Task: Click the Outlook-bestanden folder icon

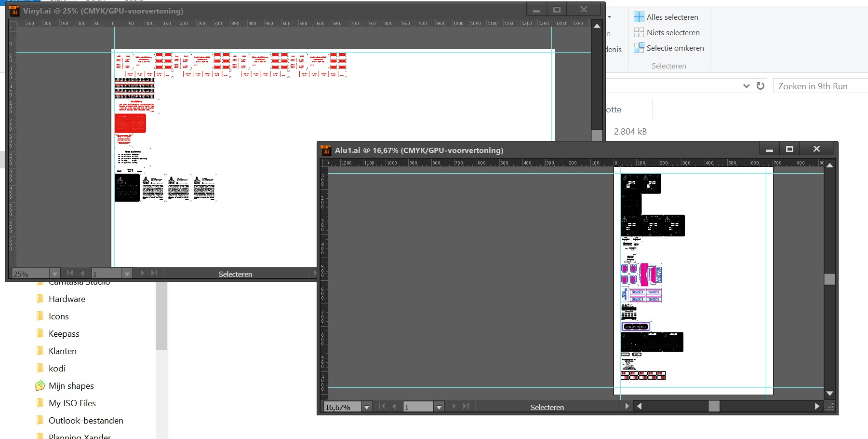Action: [40, 420]
